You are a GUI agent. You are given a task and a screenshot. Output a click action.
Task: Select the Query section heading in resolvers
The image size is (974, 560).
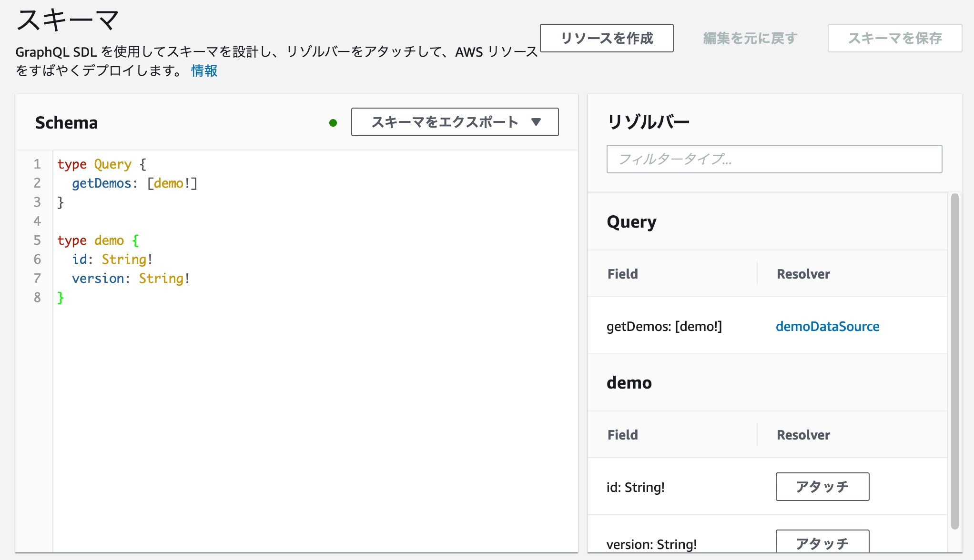pos(632,221)
